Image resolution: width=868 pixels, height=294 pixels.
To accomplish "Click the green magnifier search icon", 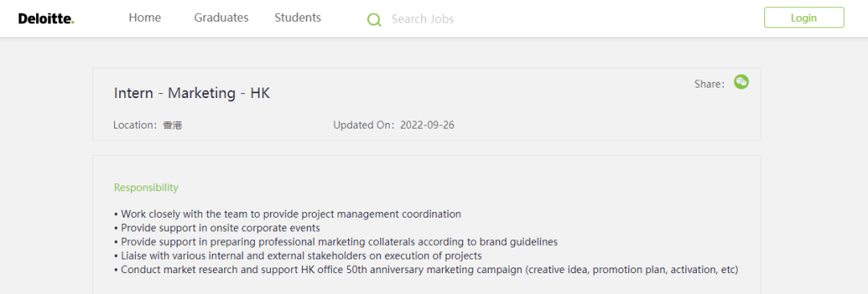I will (x=375, y=19).
